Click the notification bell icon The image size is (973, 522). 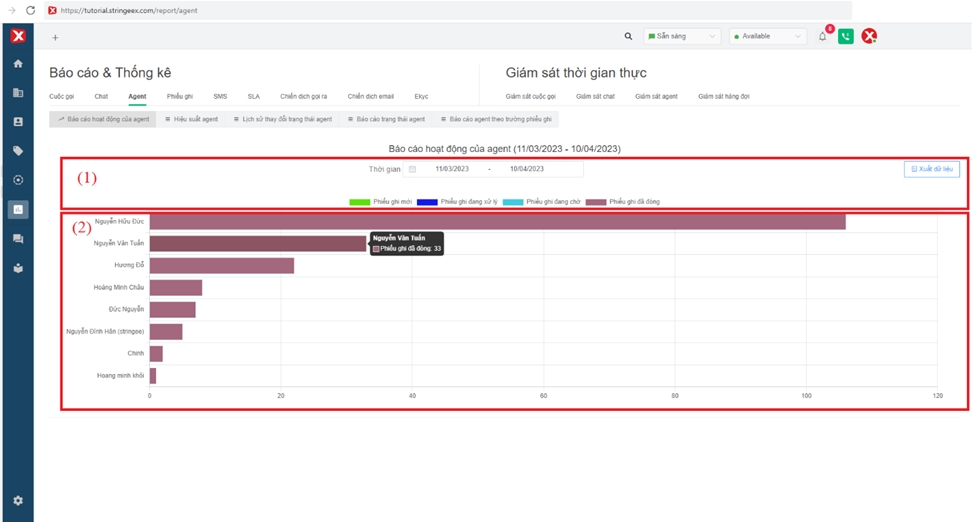(823, 37)
